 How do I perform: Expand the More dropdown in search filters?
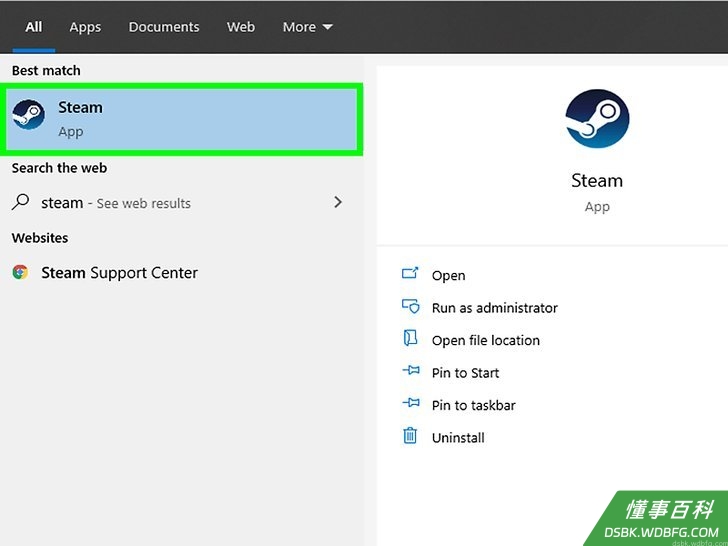[x=307, y=27]
